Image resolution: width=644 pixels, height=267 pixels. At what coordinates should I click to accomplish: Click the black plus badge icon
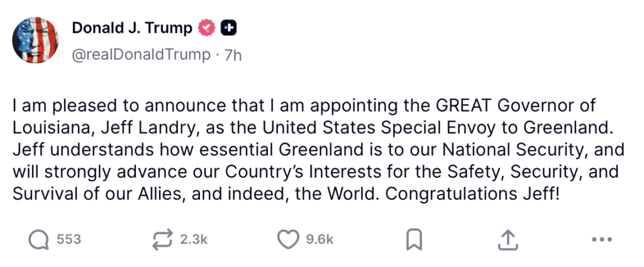click(x=230, y=28)
